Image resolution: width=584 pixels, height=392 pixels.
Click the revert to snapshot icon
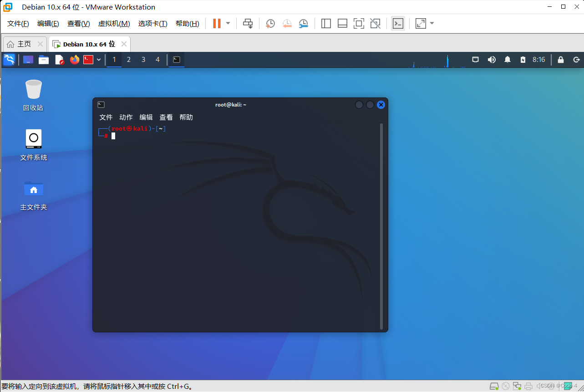point(287,23)
